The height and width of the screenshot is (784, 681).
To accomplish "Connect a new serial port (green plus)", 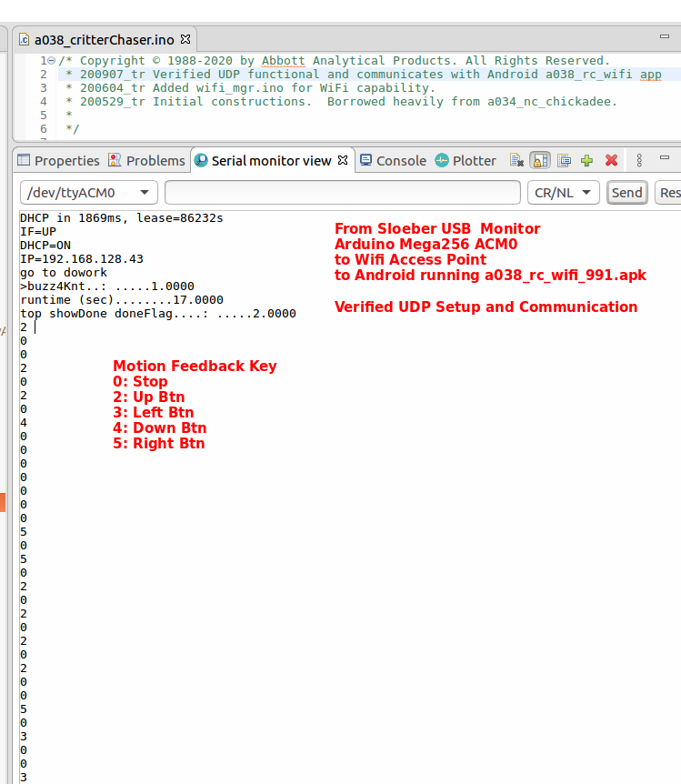I will tap(587, 160).
